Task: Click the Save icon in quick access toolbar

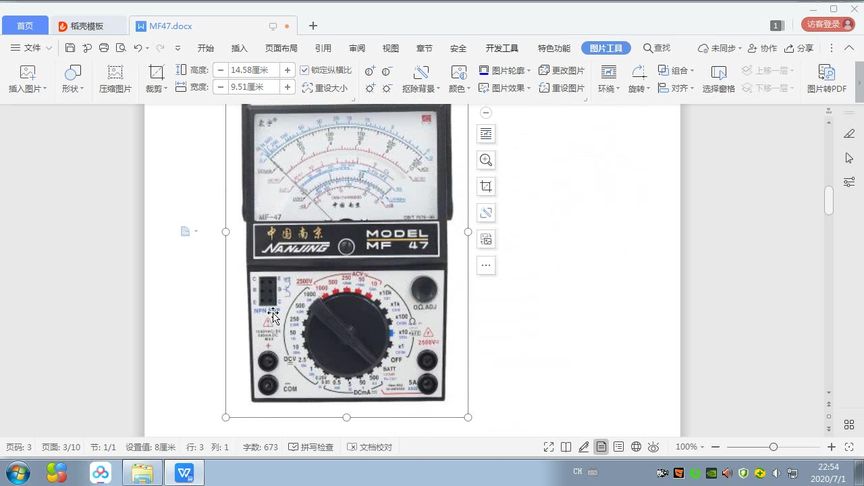Action: 70,48
